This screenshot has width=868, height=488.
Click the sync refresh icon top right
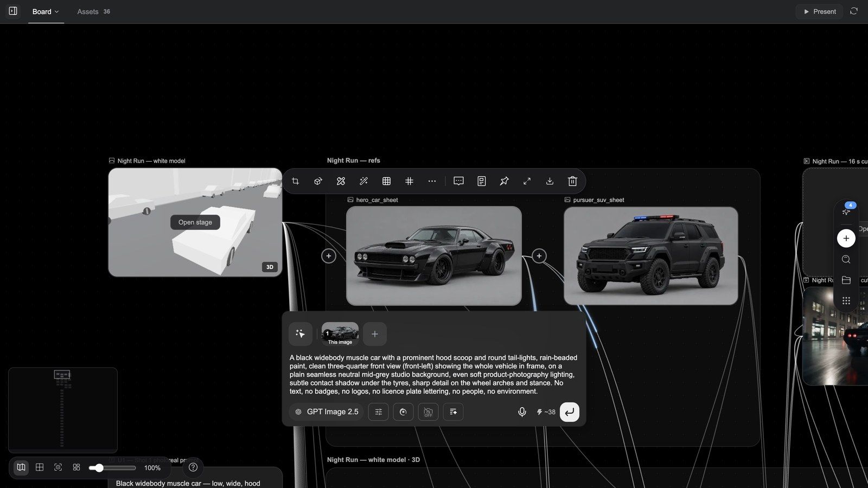[854, 11]
